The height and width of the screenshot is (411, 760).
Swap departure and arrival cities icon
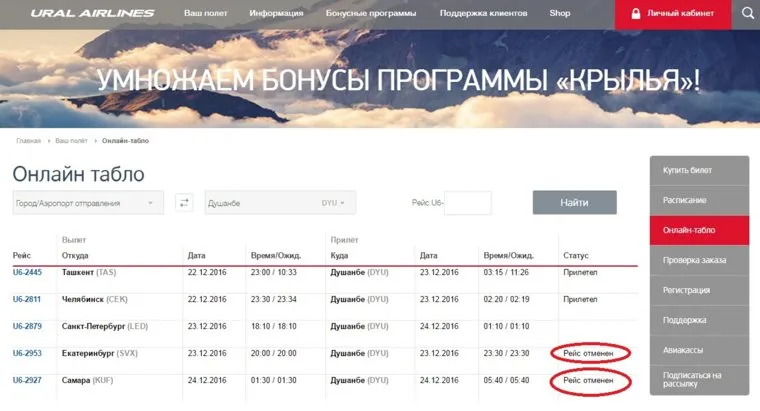(184, 203)
